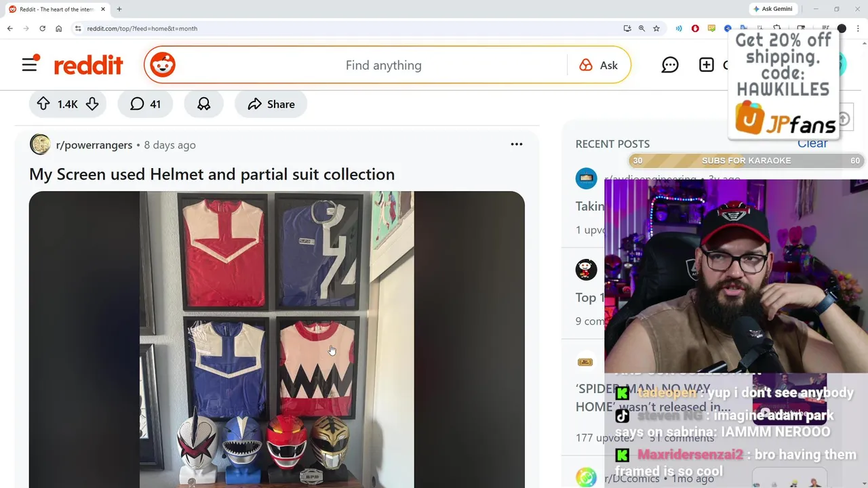Downvote the post with 1.4K votes

[x=92, y=104]
